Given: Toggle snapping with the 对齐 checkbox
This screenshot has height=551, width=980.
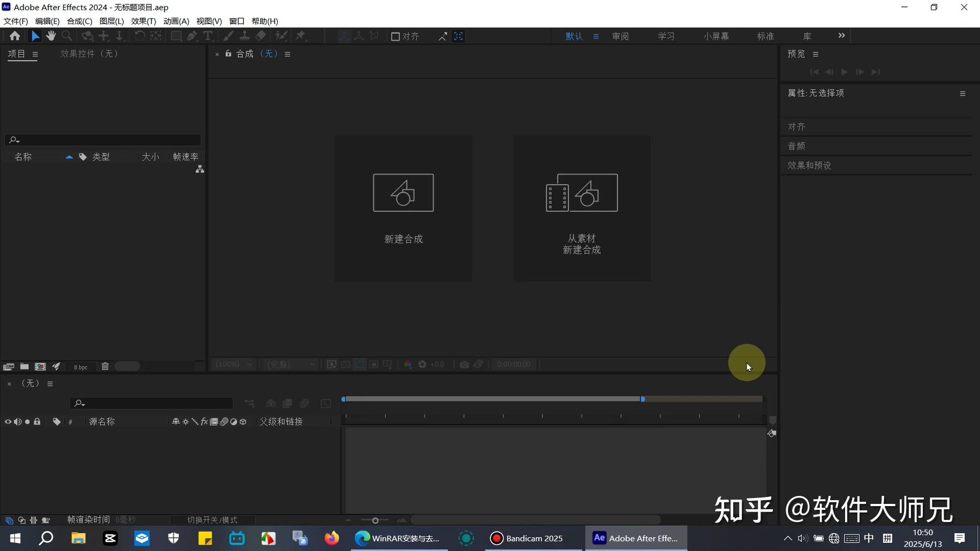Looking at the screenshot, I should [x=396, y=36].
